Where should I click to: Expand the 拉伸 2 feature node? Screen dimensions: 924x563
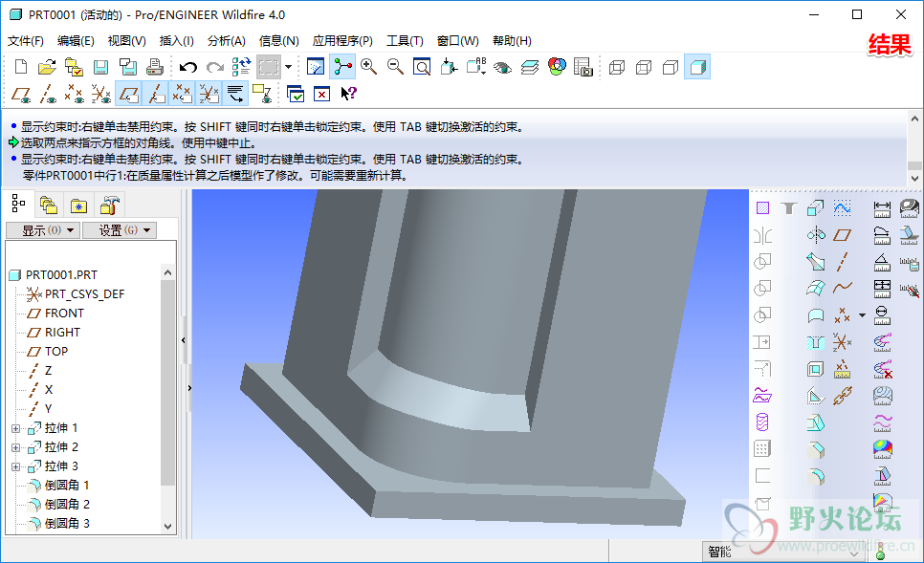(16, 447)
